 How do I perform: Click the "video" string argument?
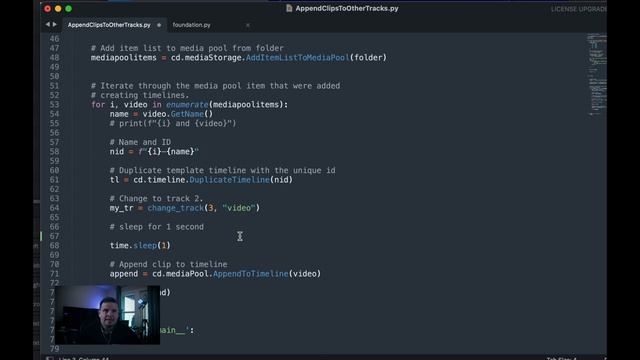(239, 208)
